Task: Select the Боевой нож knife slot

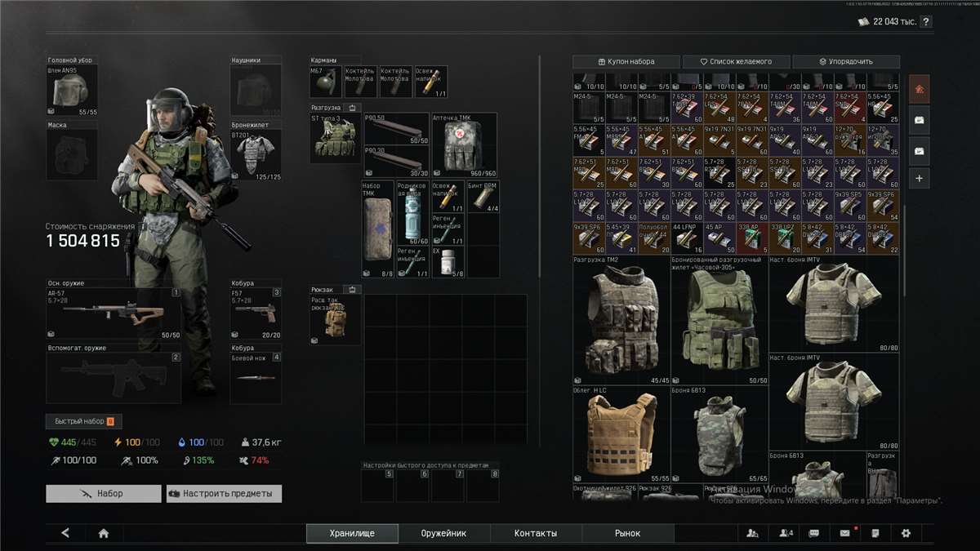Action: [x=256, y=378]
